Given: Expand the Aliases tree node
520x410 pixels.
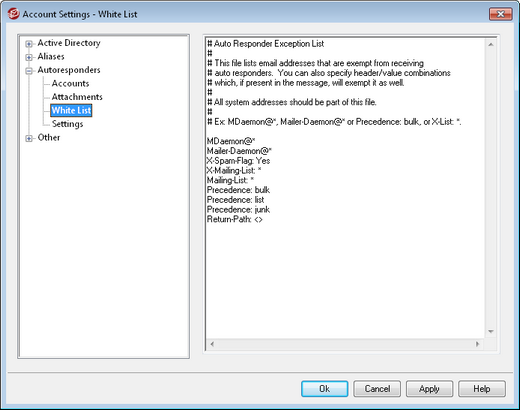Looking at the screenshot, I should point(29,57).
